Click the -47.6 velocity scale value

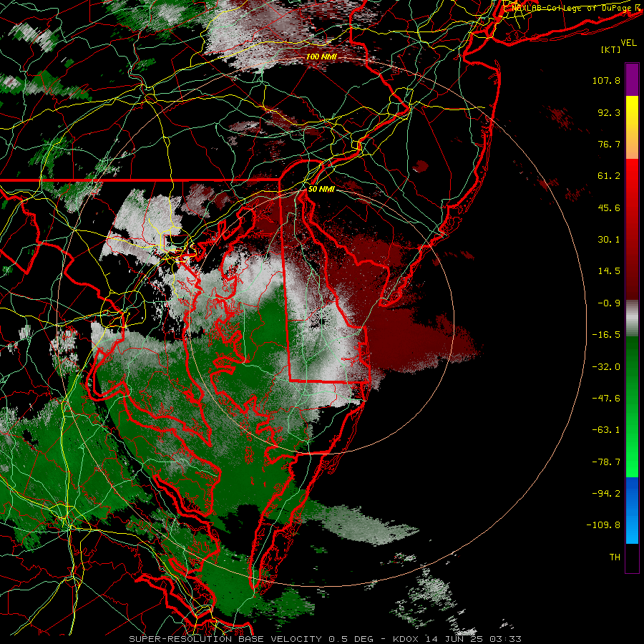coord(606,399)
